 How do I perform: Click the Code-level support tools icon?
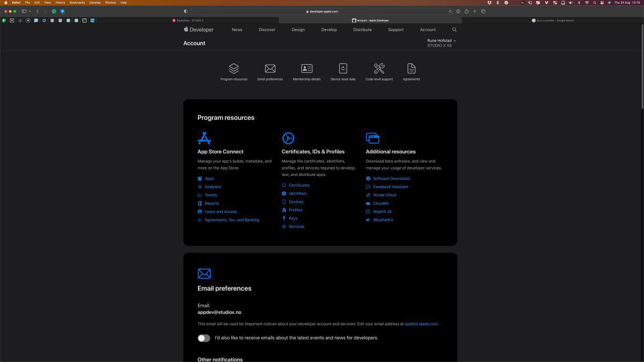tap(379, 68)
